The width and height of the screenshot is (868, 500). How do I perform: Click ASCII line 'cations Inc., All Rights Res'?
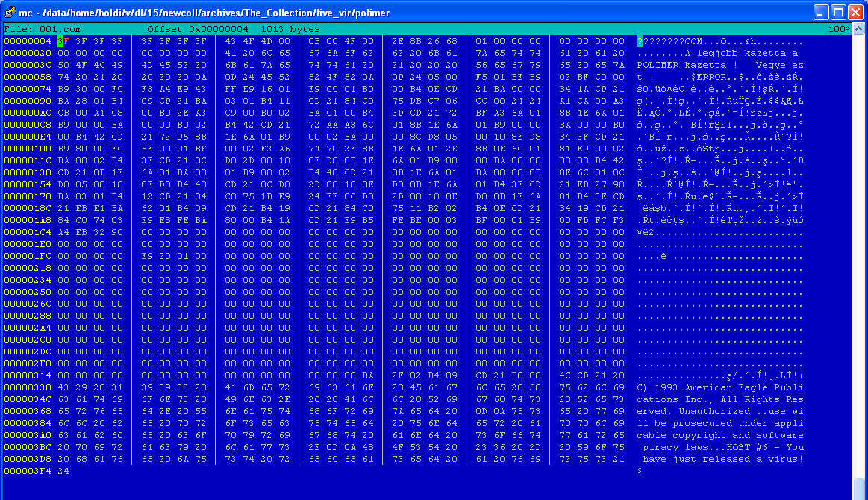point(720,399)
